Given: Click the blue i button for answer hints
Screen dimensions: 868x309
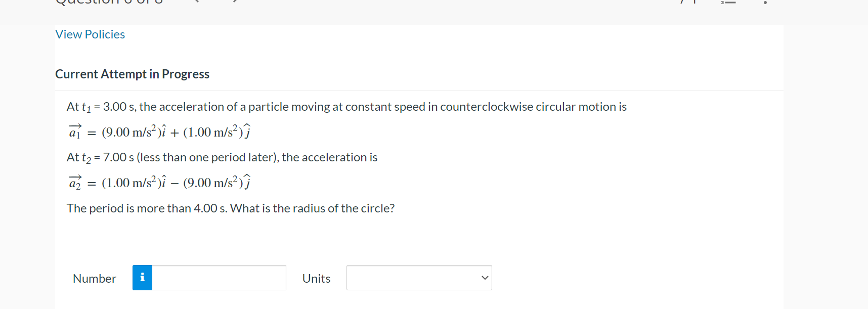Looking at the screenshot, I should (x=142, y=277).
